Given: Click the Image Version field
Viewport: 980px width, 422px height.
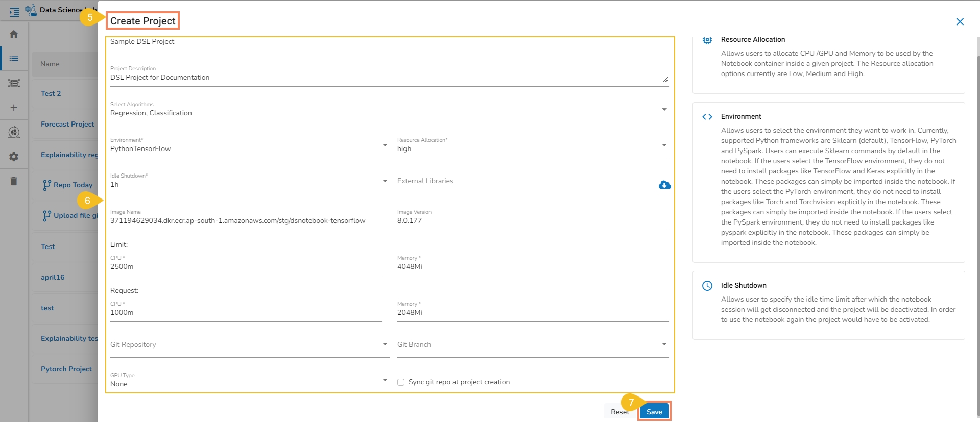Looking at the screenshot, I should click(533, 220).
